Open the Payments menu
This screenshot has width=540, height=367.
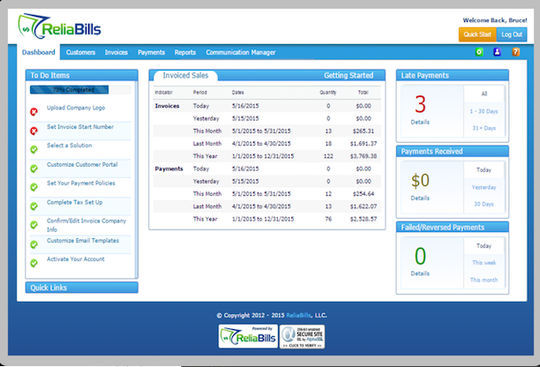(x=151, y=52)
